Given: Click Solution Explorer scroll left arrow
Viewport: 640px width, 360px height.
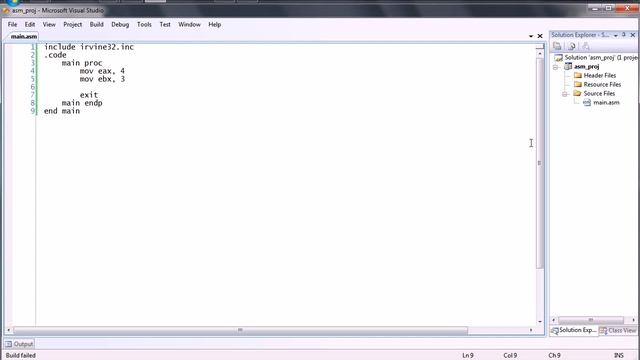Looking at the screenshot, I should pyautogui.click(x=553, y=320).
